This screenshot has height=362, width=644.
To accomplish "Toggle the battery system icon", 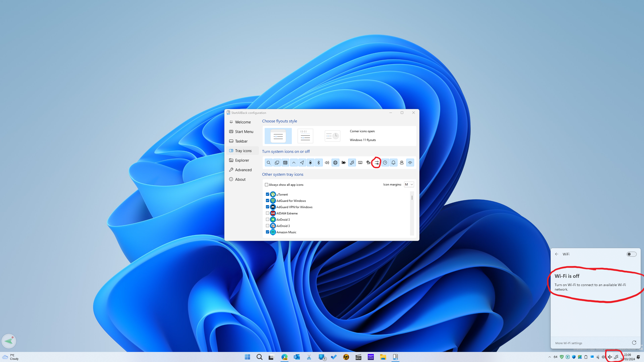I will pyautogui.click(x=343, y=163).
